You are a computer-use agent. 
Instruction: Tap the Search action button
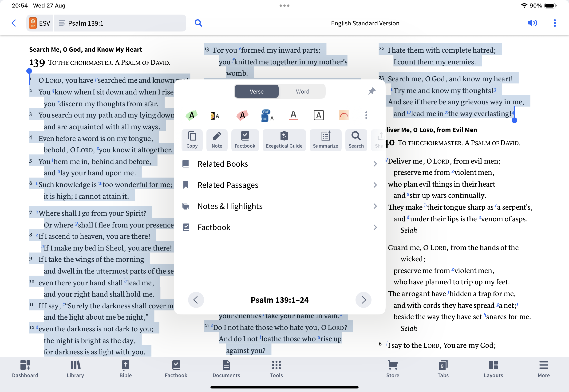coord(356,140)
